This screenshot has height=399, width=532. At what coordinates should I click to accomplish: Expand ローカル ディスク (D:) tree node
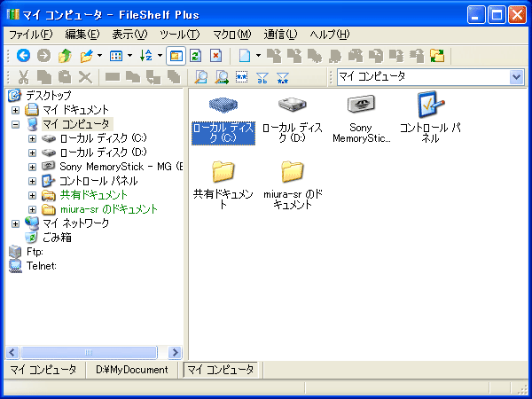click(32, 153)
